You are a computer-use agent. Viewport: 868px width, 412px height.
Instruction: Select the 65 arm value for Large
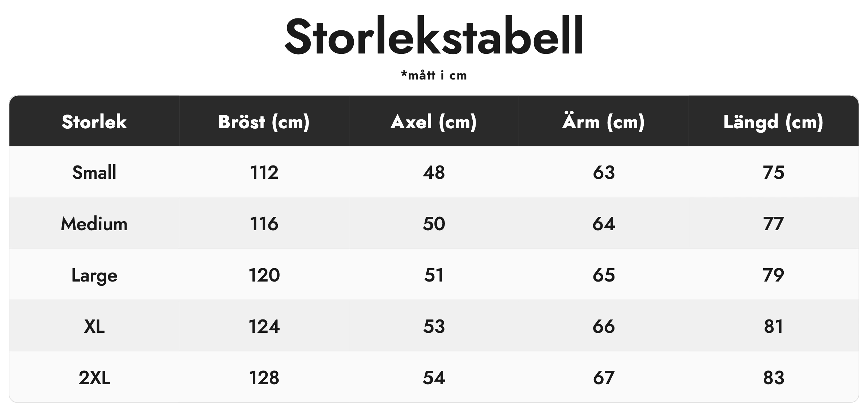604,275
